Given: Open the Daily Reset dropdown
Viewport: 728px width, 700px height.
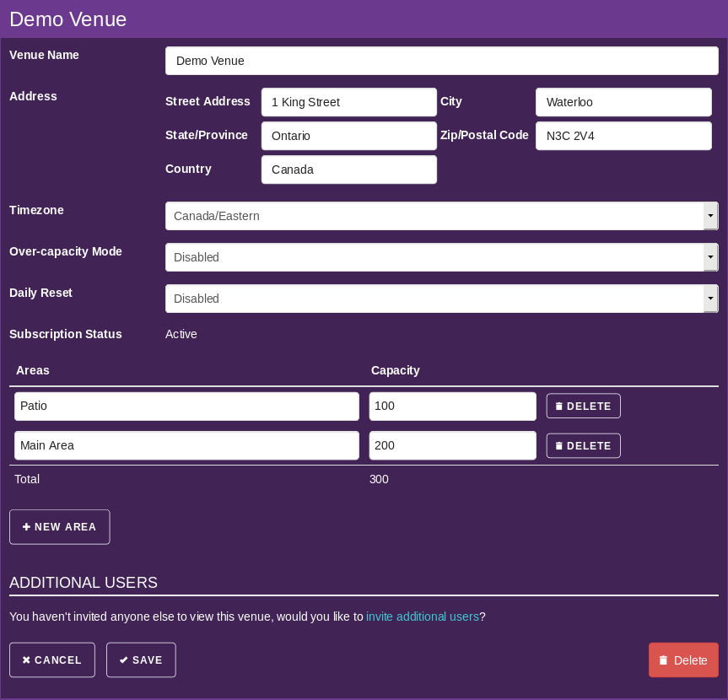Looking at the screenshot, I should (441, 299).
